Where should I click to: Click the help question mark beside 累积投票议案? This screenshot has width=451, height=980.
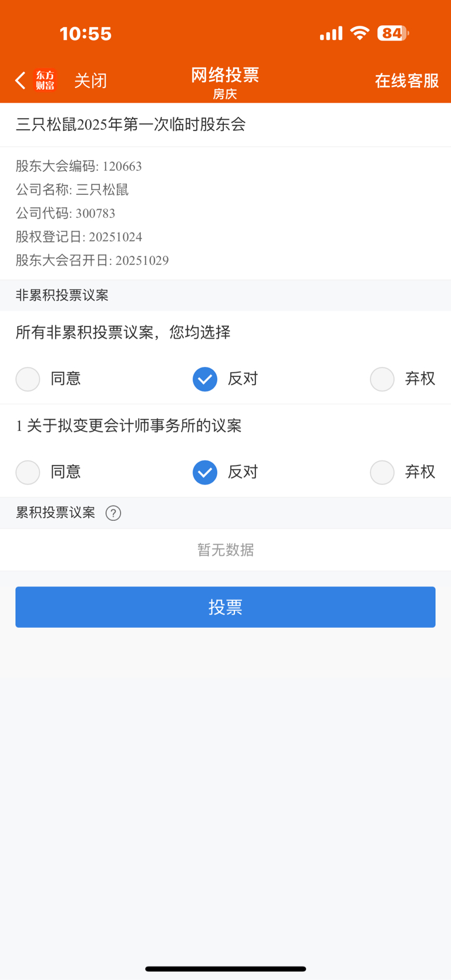click(x=113, y=513)
